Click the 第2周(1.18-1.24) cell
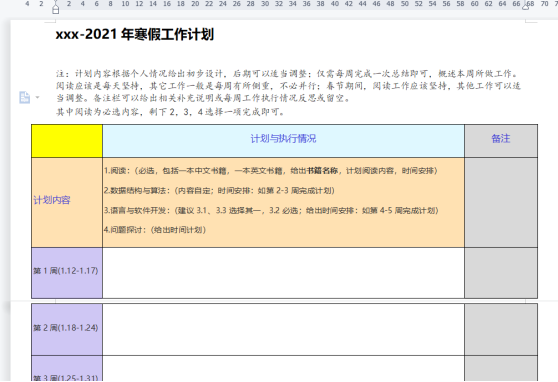The image size is (558, 382). pos(67,329)
